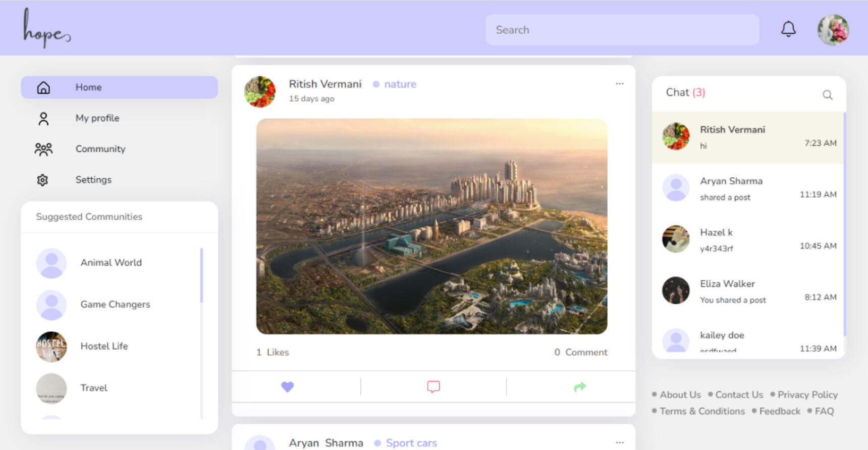
Task: Click the Settings gear icon in sidebar
Action: tap(43, 180)
